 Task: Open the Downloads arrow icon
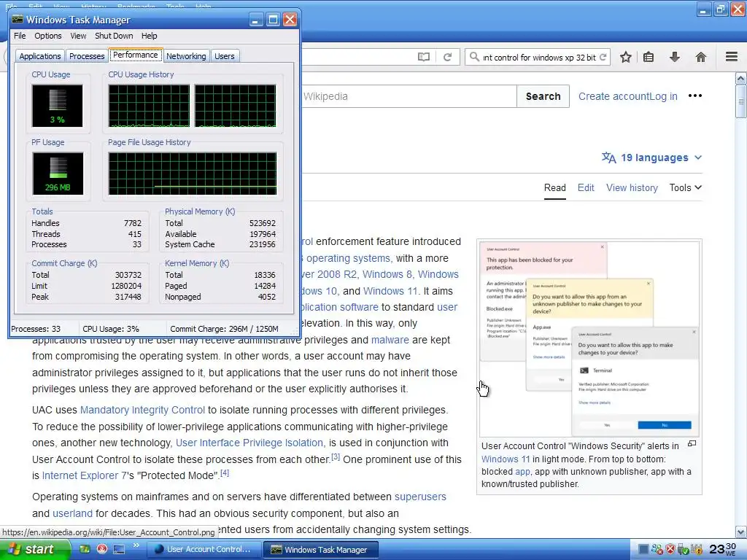click(x=675, y=57)
